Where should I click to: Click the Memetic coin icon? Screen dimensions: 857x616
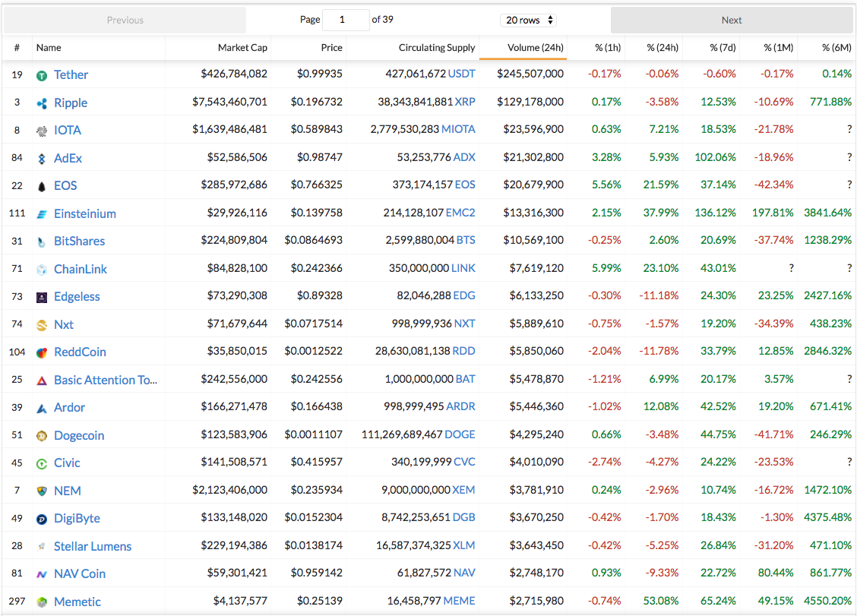coord(42,602)
